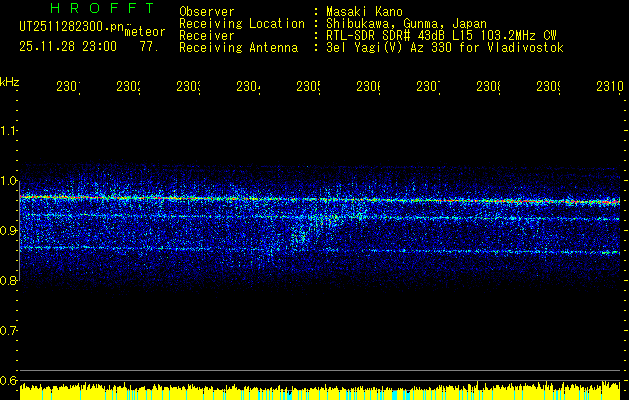The image size is (629, 400).
Task: Click the 'Receiver' field label
Action: pyautogui.click(x=207, y=36)
